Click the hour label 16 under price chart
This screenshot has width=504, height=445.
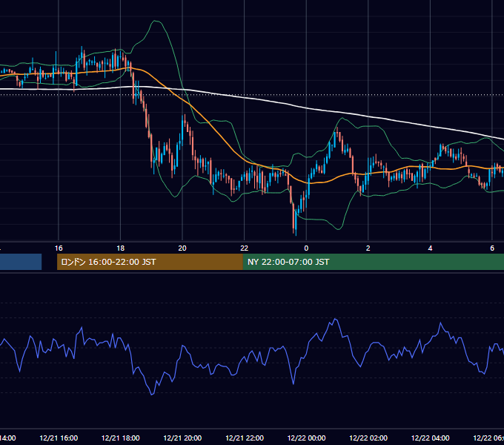coord(59,248)
